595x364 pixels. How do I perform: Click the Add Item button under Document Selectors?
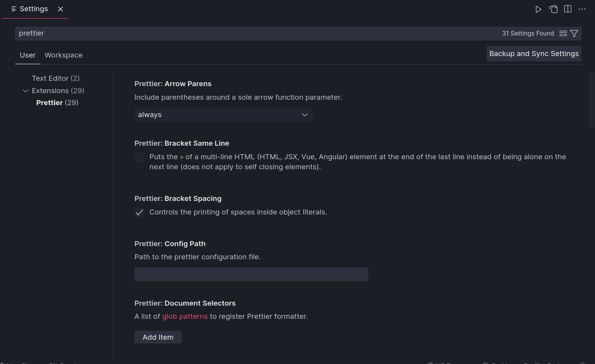click(x=158, y=337)
